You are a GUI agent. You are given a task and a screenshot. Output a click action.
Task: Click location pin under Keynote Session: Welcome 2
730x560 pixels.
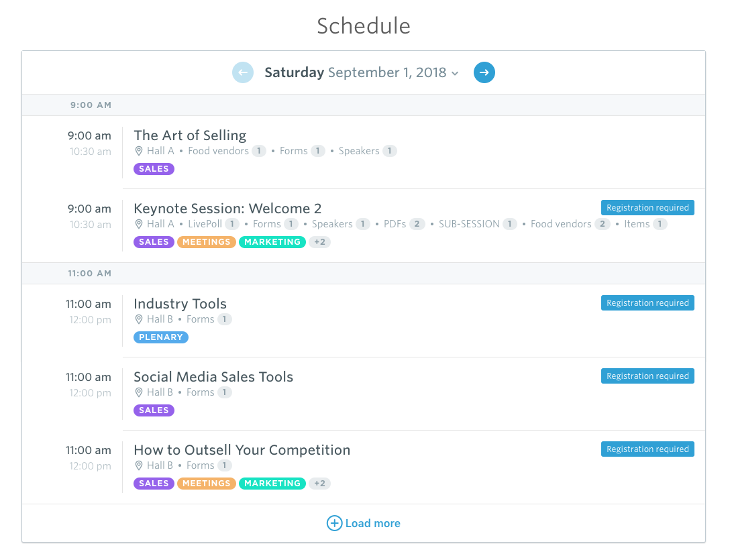click(x=139, y=224)
